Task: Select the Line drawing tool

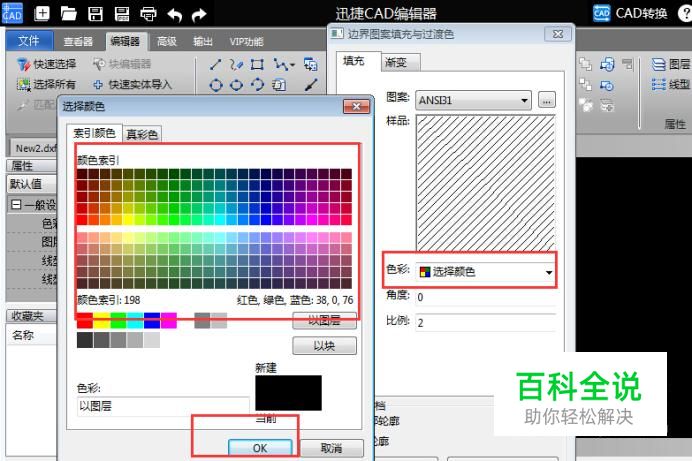Action: point(215,65)
